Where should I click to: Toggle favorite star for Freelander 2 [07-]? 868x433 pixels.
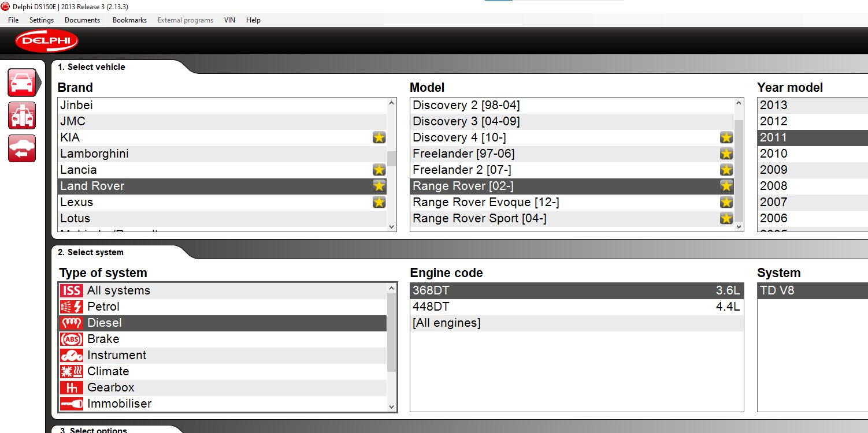click(x=726, y=170)
